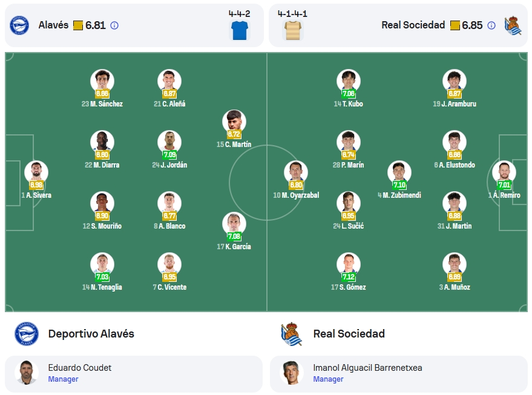
Task: Open M. Zubimendi's player avatar
Action: pos(399,172)
